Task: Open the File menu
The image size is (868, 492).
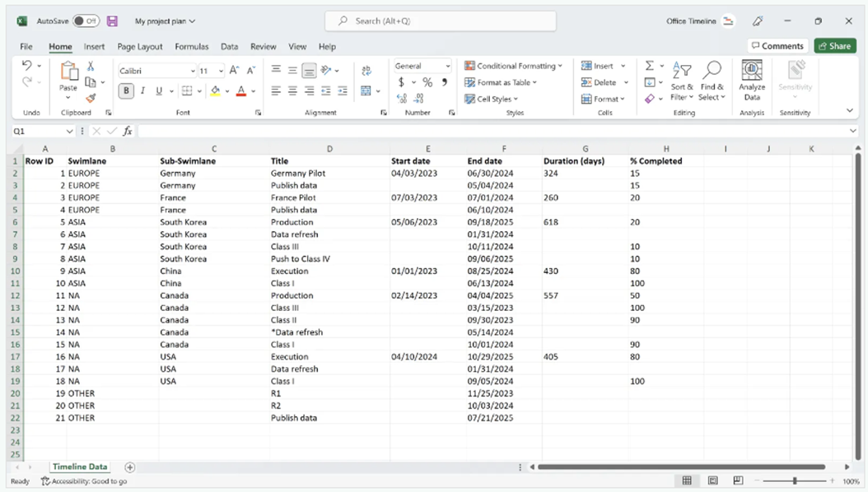Action: [26, 46]
